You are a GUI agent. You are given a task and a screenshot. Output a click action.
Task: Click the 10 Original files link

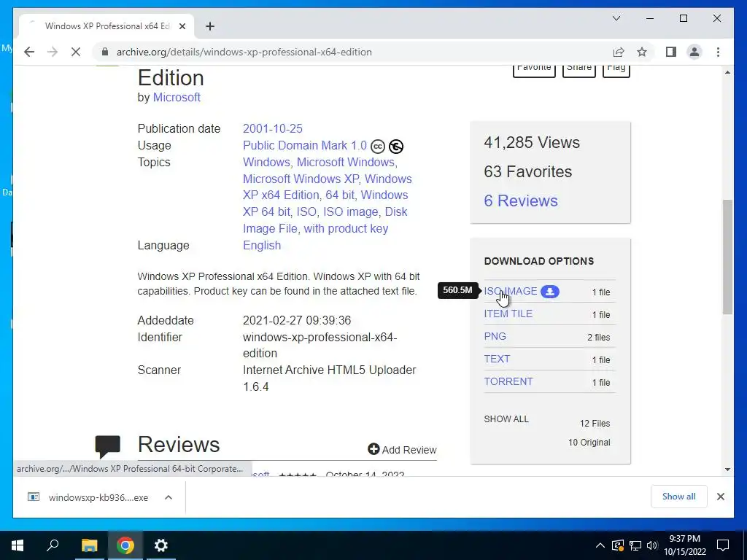[589, 443]
